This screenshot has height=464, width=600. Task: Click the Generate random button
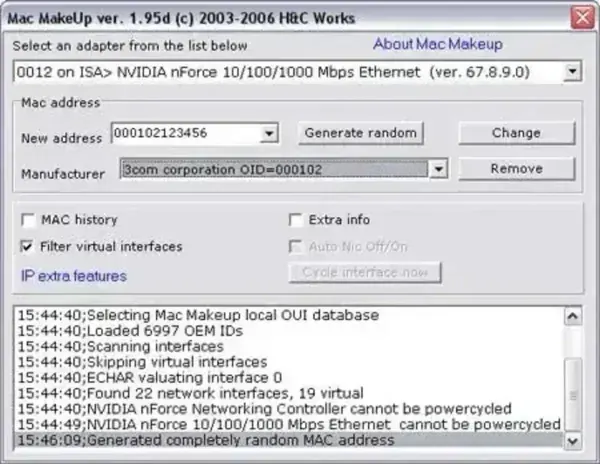pyautogui.click(x=360, y=133)
